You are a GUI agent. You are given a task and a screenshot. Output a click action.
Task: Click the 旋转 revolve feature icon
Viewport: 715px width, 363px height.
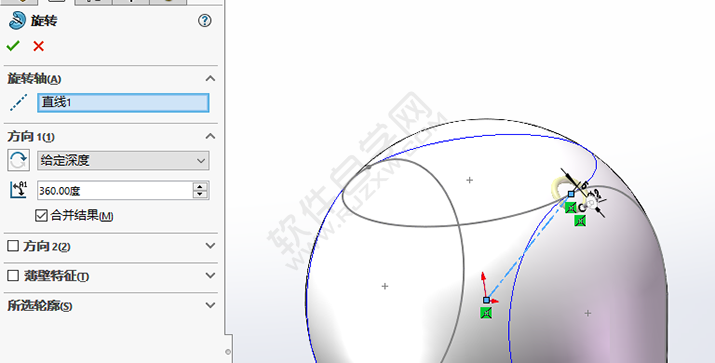pyautogui.click(x=17, y=21)
